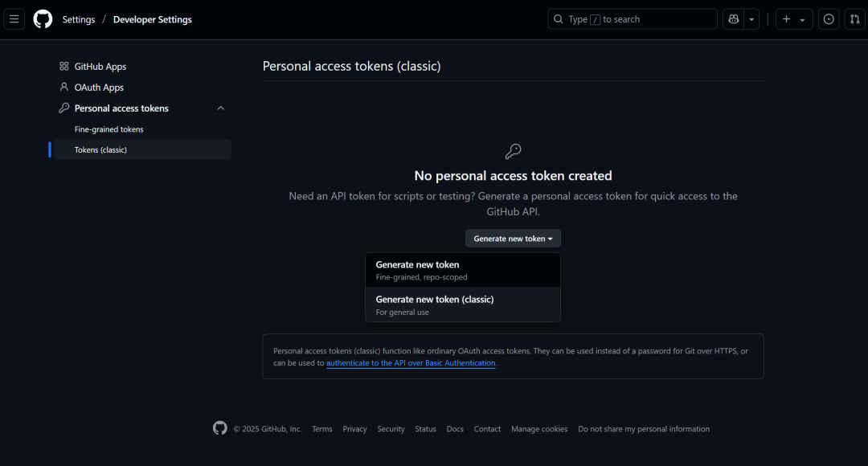Click the GitHub Apps grid icon
The height and width of the screenshot is (466, 868).
(x=64, y=67)
